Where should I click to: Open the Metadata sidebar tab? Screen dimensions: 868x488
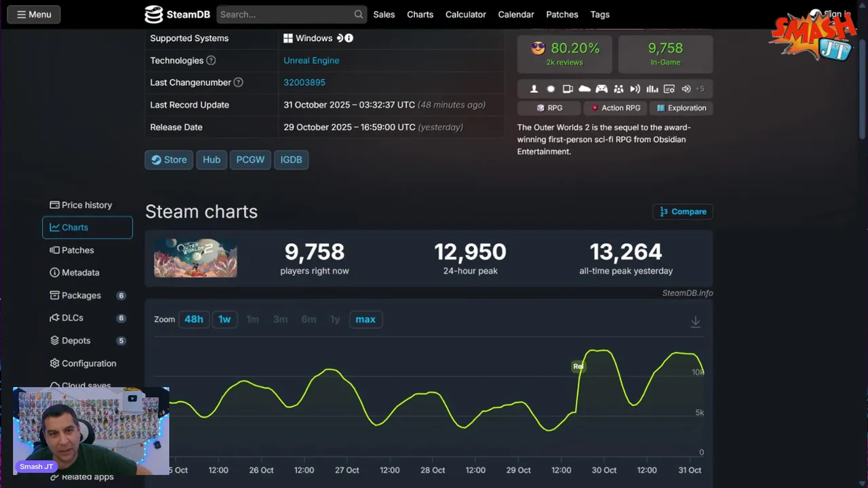(x=87, y=272)
